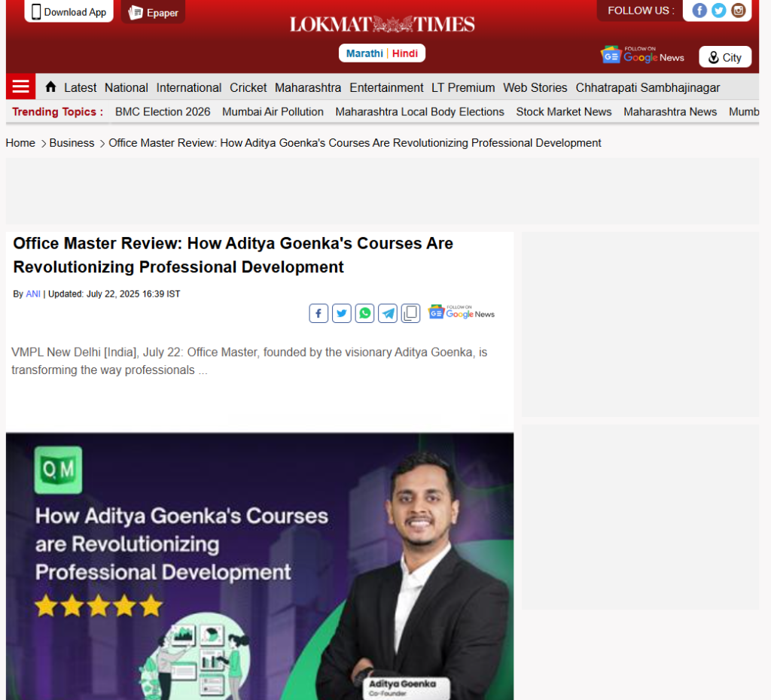Click Business breadcrumb link

click(72, 143)
